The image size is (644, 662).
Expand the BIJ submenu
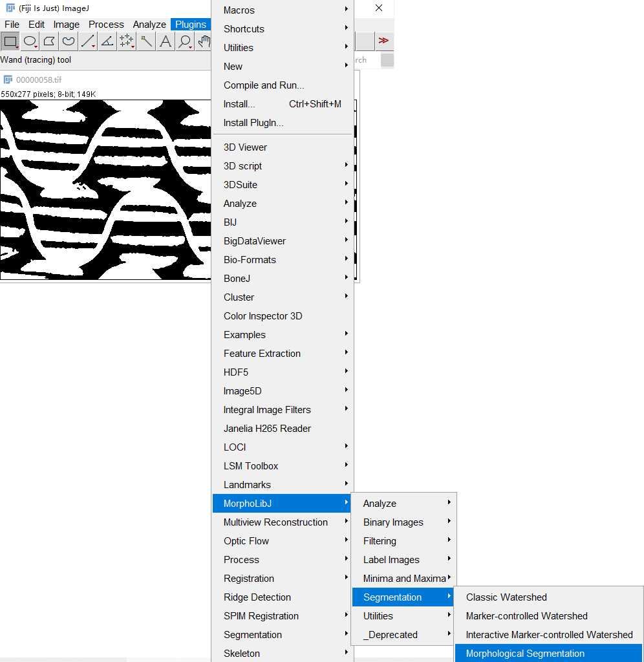tap(282, 222)
